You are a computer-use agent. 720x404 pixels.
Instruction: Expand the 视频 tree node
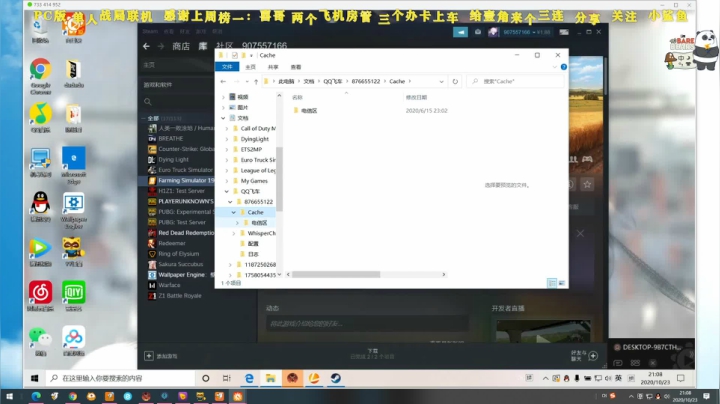(223, 97)
